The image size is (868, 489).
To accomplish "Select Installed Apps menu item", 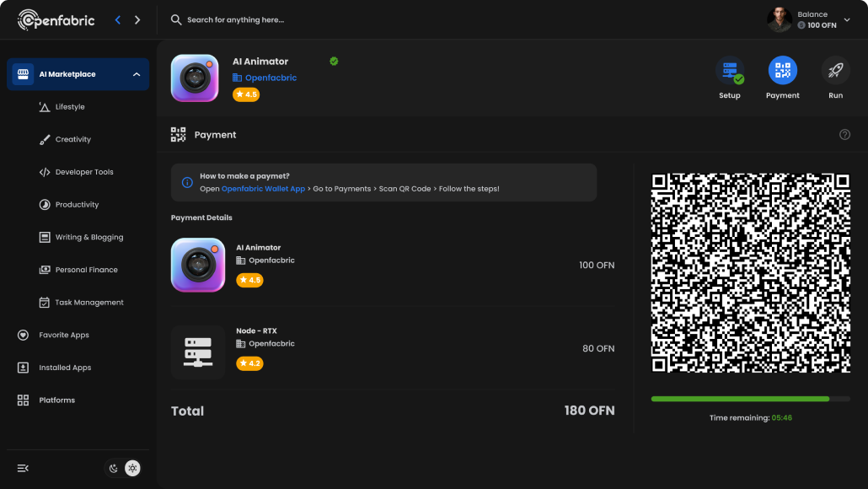I will point(66,368).
